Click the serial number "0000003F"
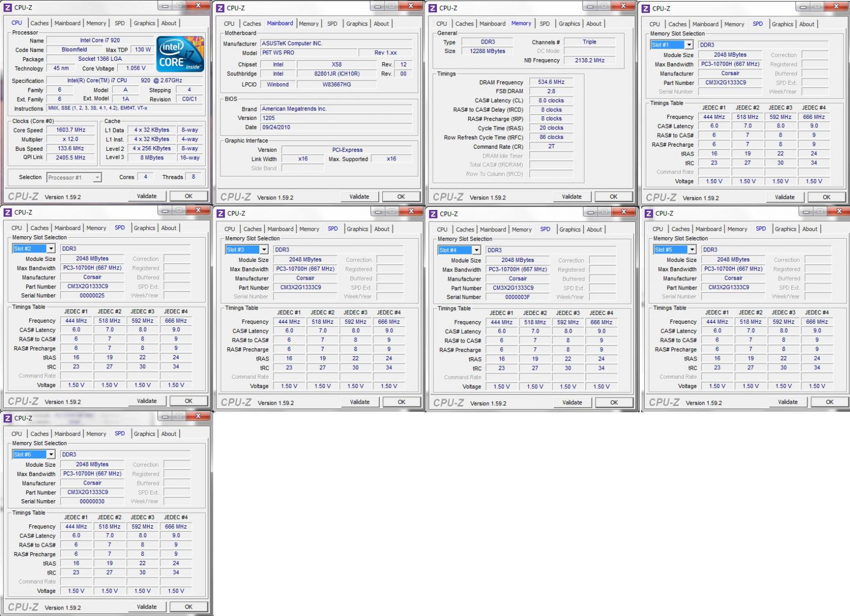The height and width of the screenshot is (616, 850). click(517, 298)
